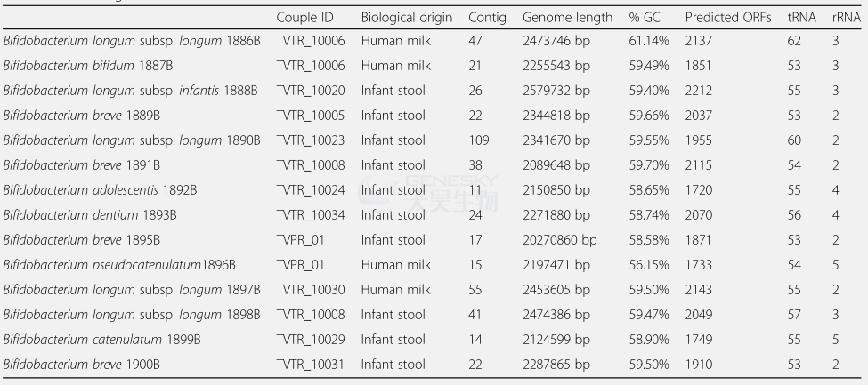Click the 61.14% GC value
Viewport: 868px width, 385px height.
tap(649, 41)
